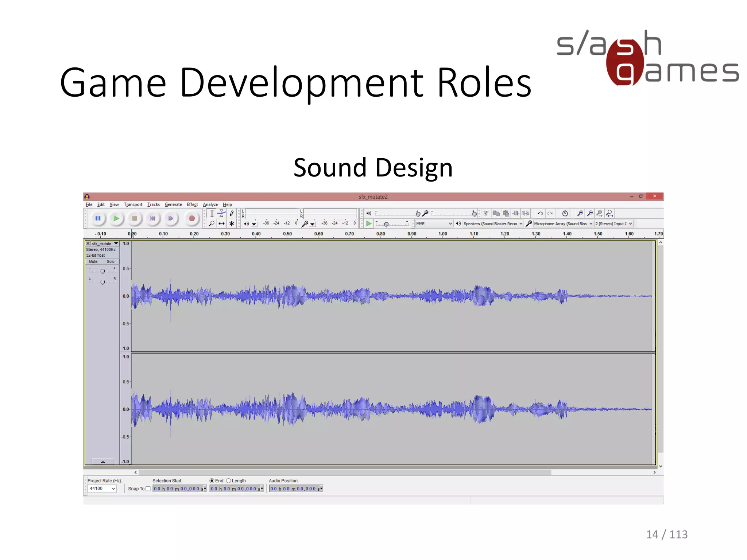Screen dimensions: 747x560
Task: Click the Zoom In magnifier icon
Action: click(x=580, y=213)
